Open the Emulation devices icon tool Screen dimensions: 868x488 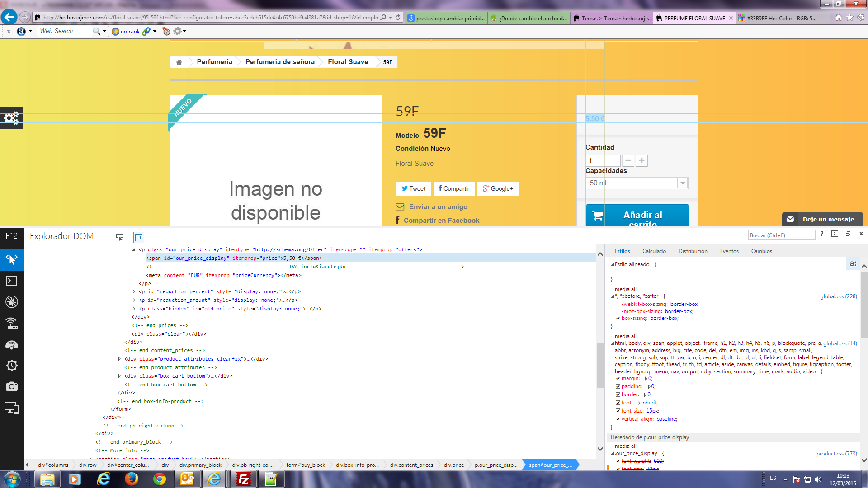(x=11, y=408)
